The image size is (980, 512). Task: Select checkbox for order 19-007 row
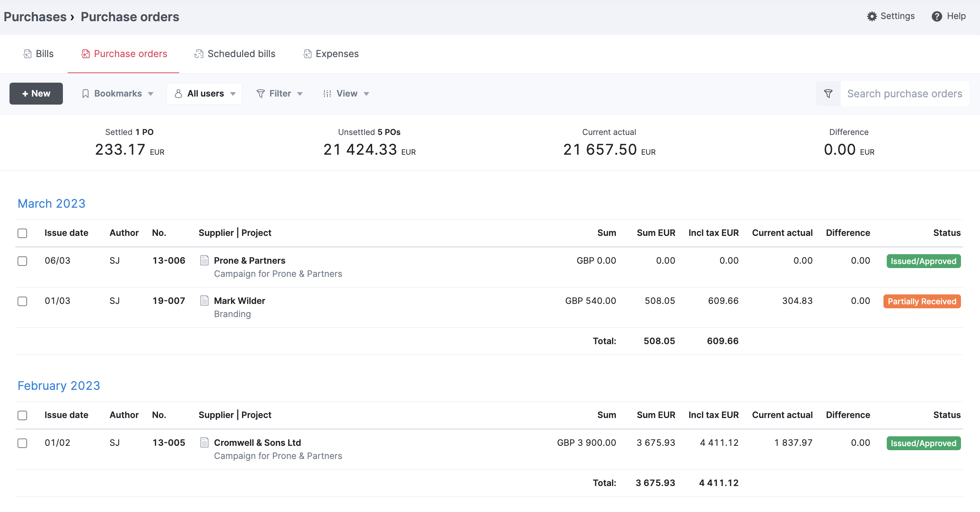coord(22,302)
